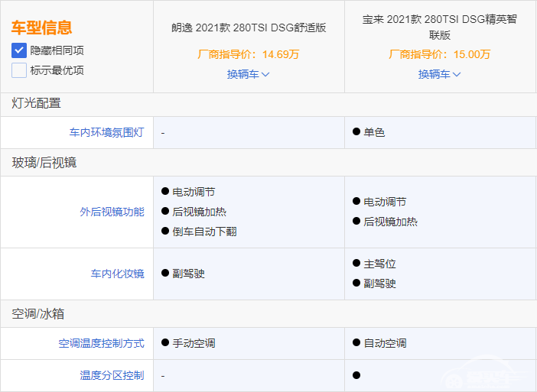Select the 朗逸 2021款 280TSI DSG舒适版 title
Image resolution: width=537 pixels, height=392 pixels.
(x=249, y=28)
